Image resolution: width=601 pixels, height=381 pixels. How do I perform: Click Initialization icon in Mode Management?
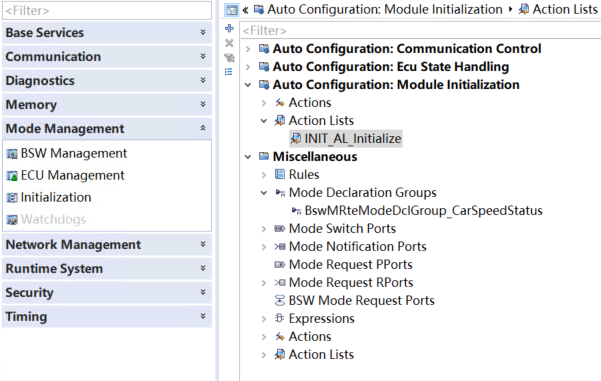click(12, 198)
